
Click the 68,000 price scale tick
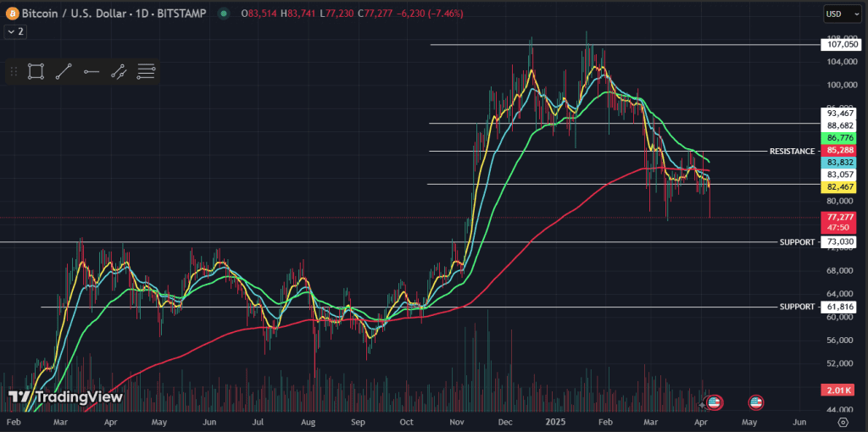pos(840,270)
